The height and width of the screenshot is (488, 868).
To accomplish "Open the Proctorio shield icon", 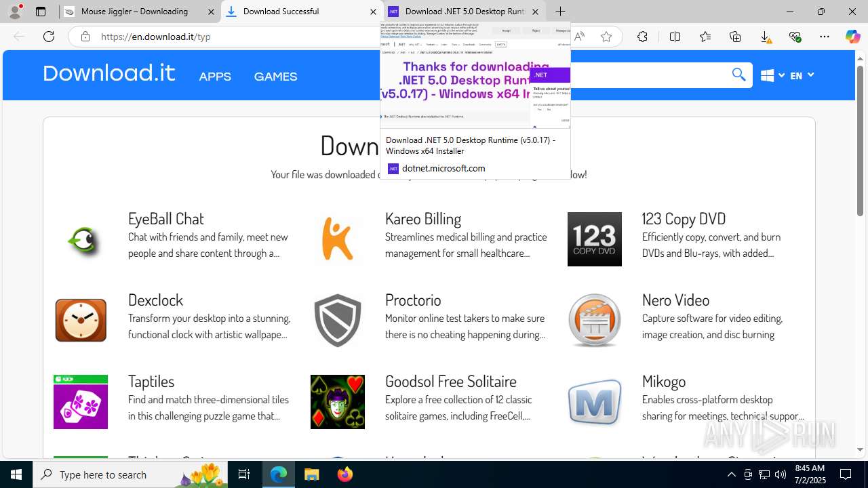I will point(338,321).
